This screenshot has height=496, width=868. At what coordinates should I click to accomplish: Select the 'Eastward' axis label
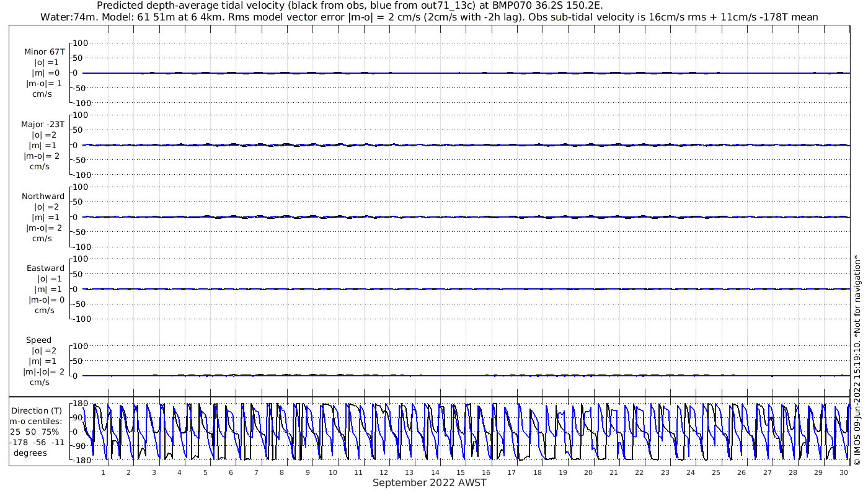(45, 268)
